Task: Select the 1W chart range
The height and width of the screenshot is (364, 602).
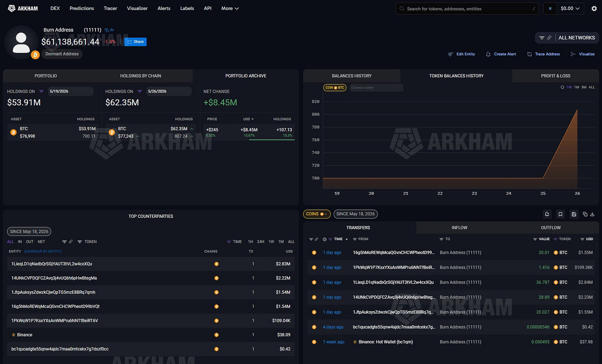Action: click(x=569, y=87)
